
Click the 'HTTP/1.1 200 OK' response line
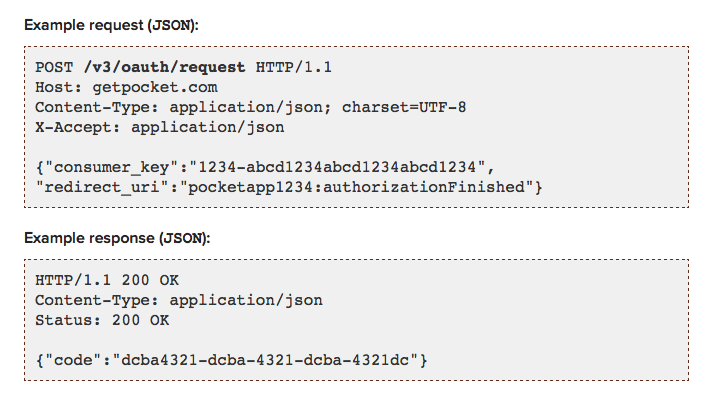coord(107,281)
